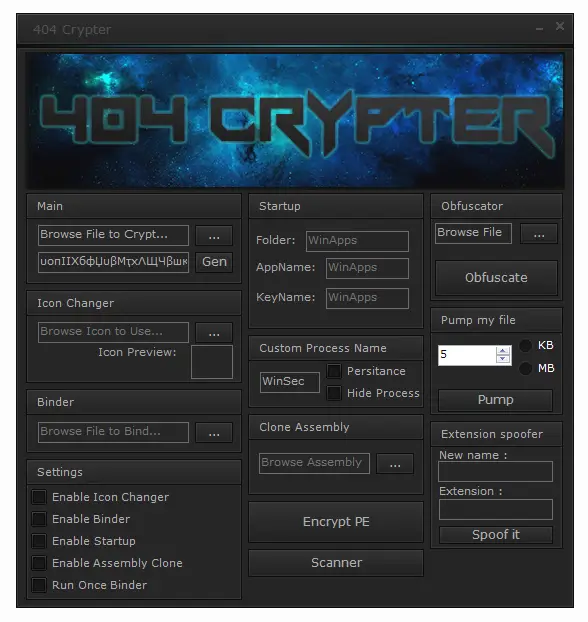Open the Binder file browse button
Viewport: 588px width, 622px height.
pos(214,432)
